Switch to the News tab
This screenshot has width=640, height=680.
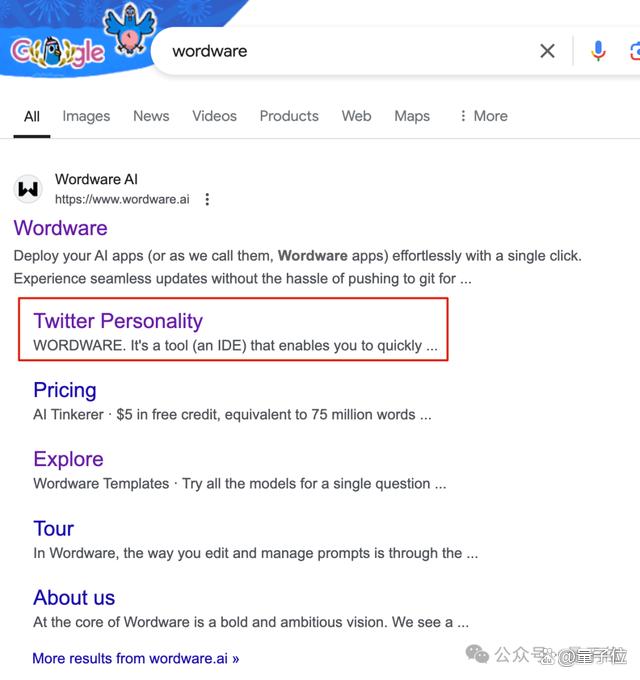coord(151,116)
